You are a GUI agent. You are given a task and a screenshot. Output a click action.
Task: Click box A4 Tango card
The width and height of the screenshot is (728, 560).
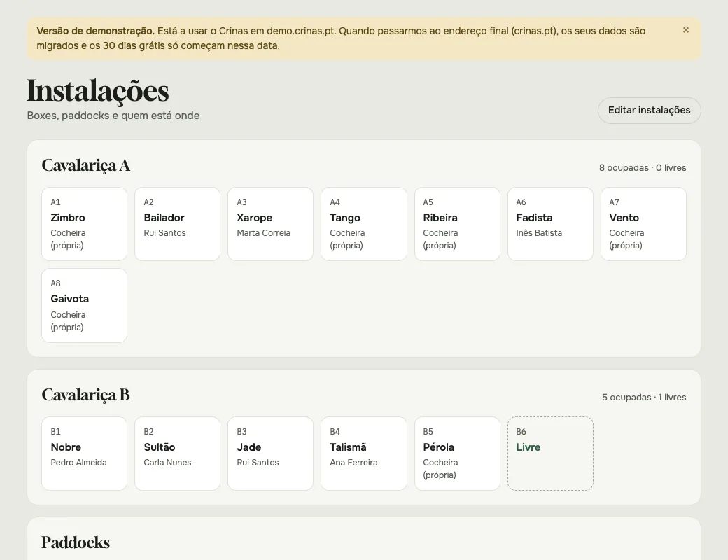(x=363, y=224)
